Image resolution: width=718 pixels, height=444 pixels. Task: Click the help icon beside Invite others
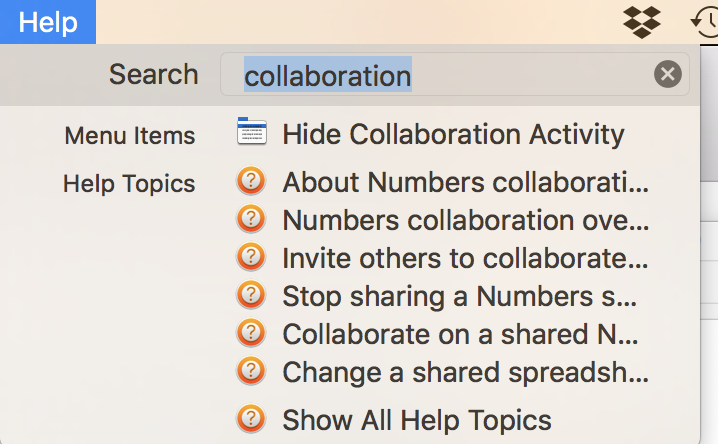(251, 258)
